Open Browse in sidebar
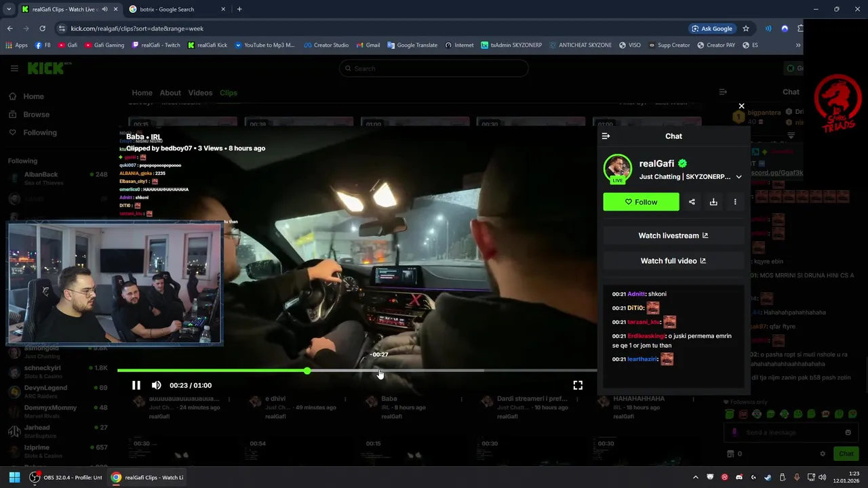The width and height of the screenshot is (868, 488). click(36, 115)
